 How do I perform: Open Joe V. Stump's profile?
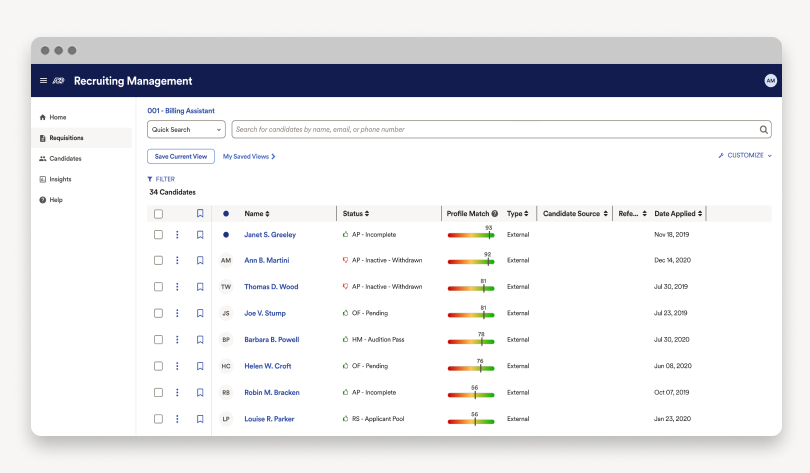tap(265, 313)
